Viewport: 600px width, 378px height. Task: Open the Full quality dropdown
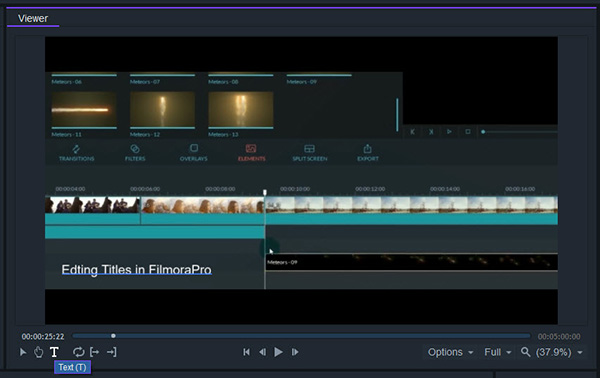tap(497, 352)
